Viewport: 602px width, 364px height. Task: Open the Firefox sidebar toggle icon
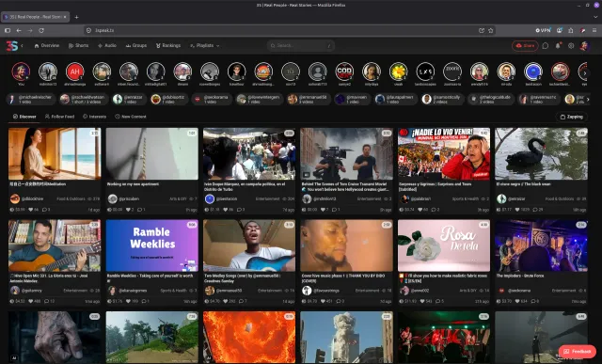(8, 30)
